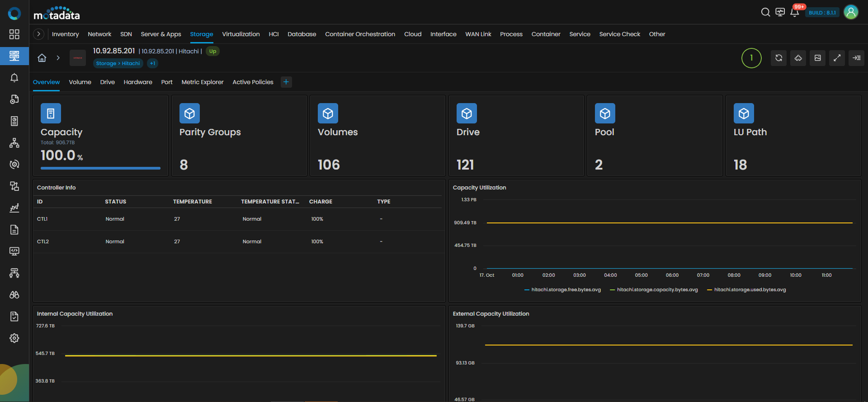868x402 pixels.
Task: Click the Capacity 100% progress bar
Action: click(x=100, y=168)
